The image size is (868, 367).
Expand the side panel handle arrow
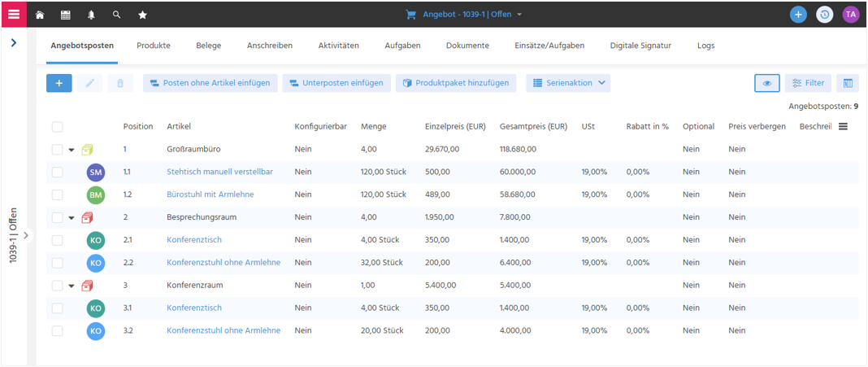point(26,236)
